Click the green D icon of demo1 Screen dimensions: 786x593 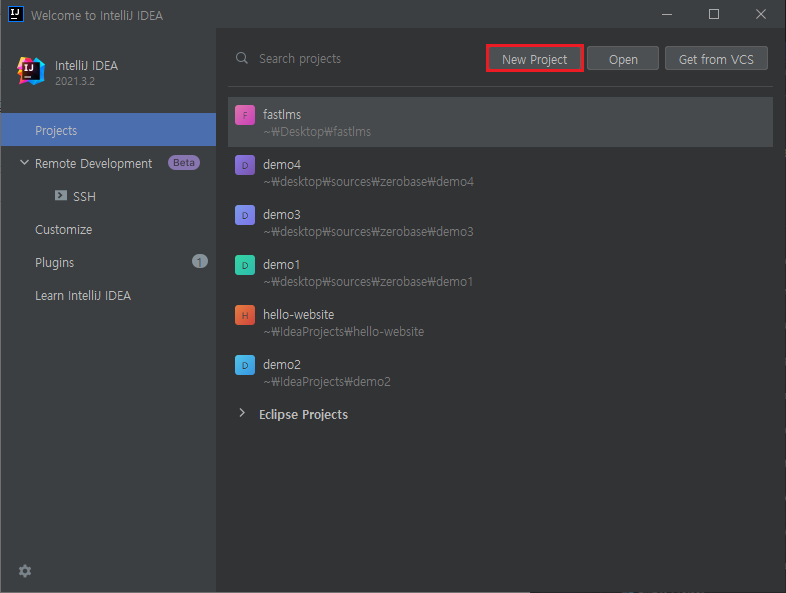click(245, 265)
